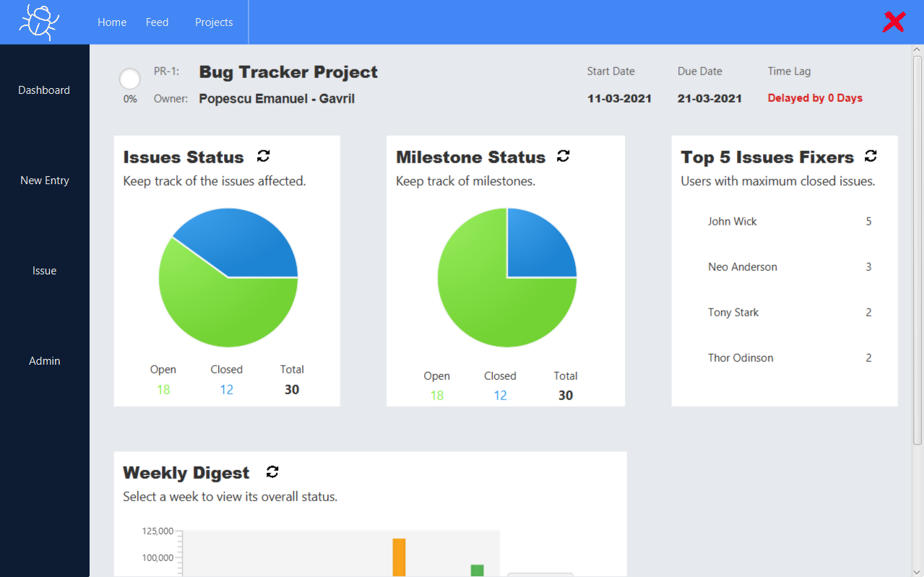Screen dimensions: 924x577
Task: Refresh the Issues Status chart
Action: (x=264, y=156)
